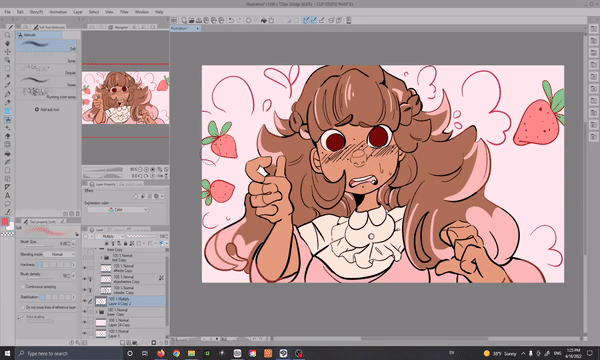
Task: Open the File menu
Action: tap(7, 12)
